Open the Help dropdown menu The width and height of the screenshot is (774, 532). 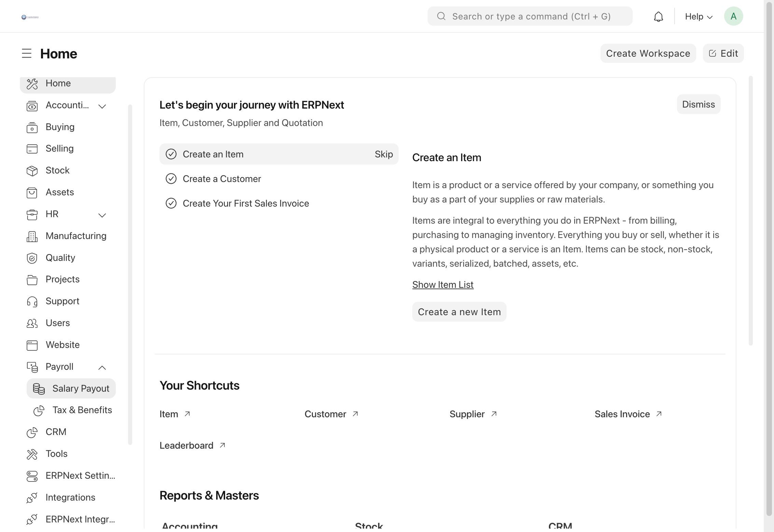pyautogui.click(x=699, y=16)
